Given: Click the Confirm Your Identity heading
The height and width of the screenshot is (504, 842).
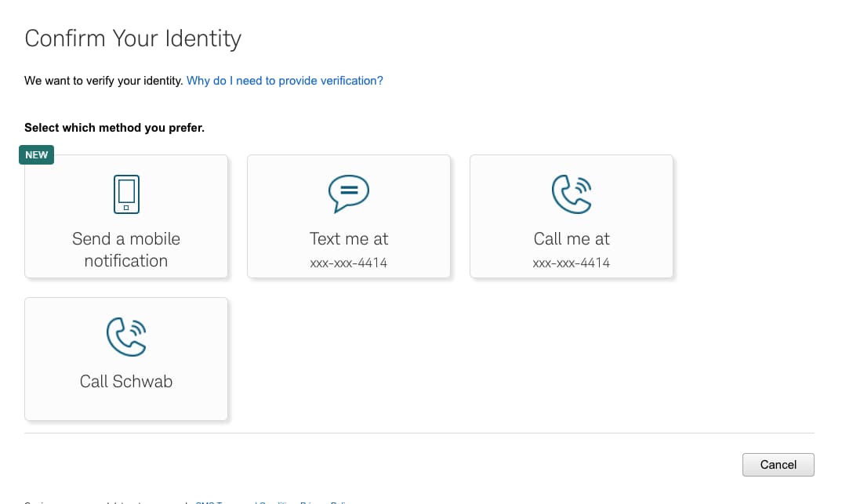Looking at the screenshot, I should [133, 38].
